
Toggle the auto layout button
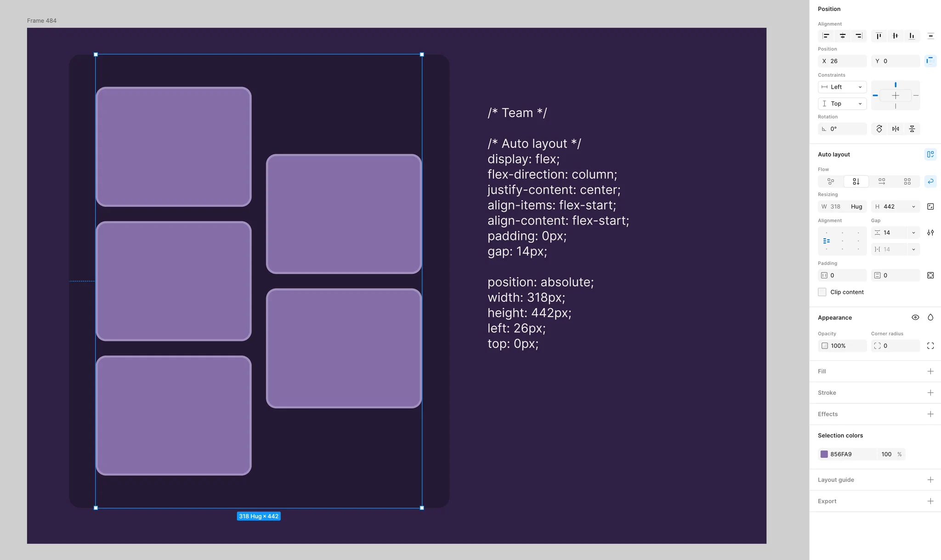click(x=930, y=154)
